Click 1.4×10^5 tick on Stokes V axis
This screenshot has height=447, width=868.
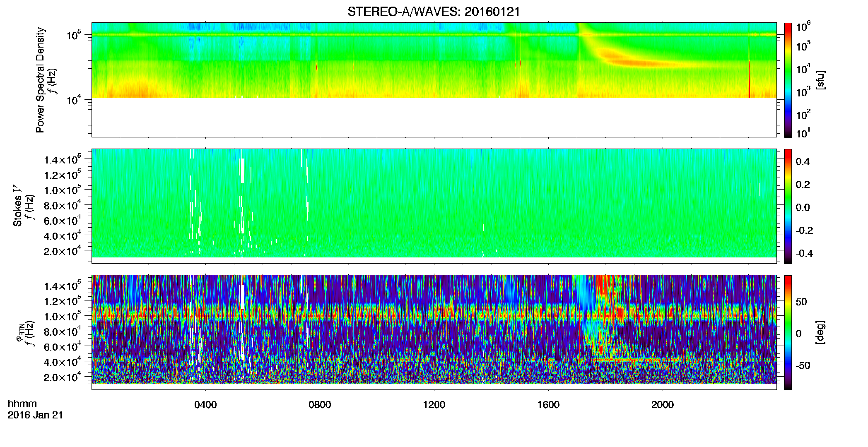pyautogui.click(x=63, y=159)
